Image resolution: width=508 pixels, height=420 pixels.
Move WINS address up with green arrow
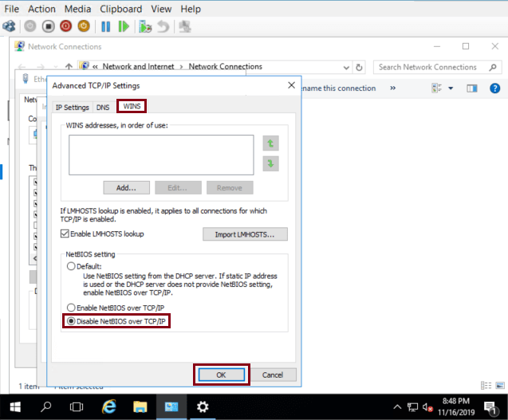pyautogui.click(x=271, y=143)
